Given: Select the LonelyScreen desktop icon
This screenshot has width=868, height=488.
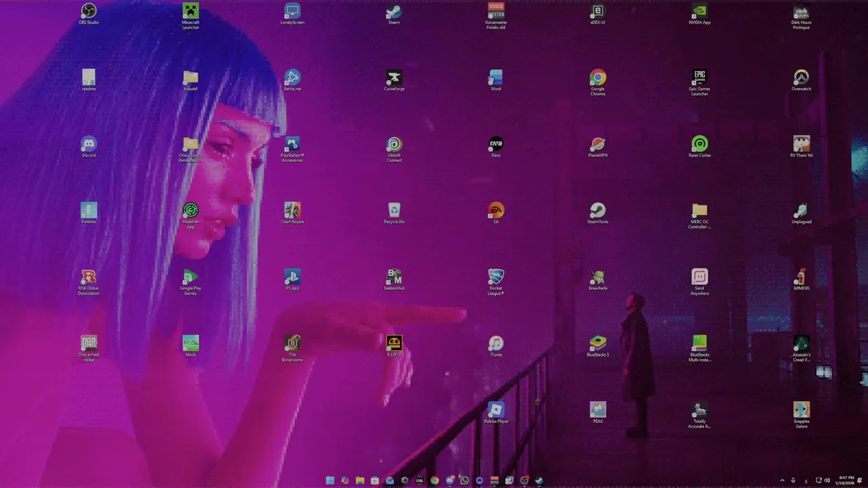Looking at the screenshot, I should click(292, 14).
